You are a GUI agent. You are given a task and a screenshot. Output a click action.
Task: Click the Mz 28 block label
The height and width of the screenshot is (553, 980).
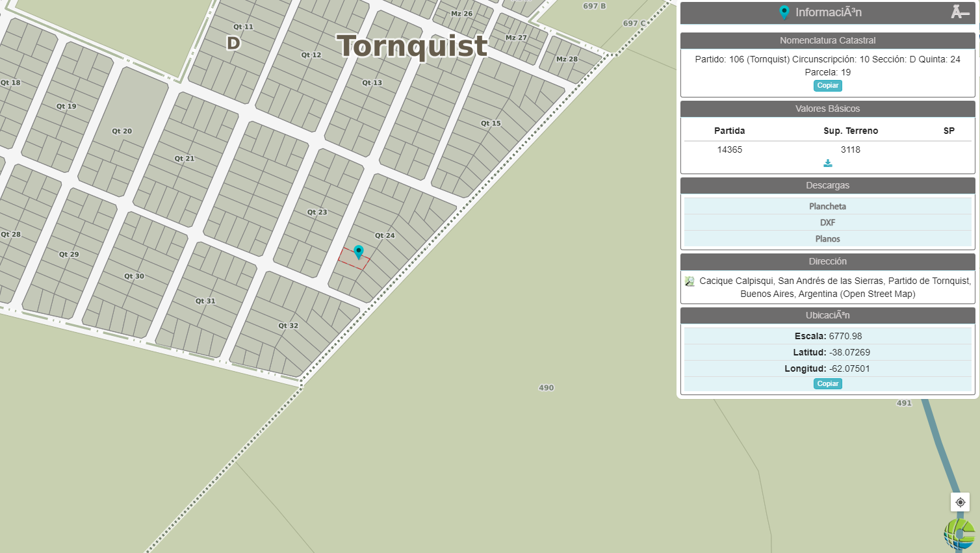point(567,59)
